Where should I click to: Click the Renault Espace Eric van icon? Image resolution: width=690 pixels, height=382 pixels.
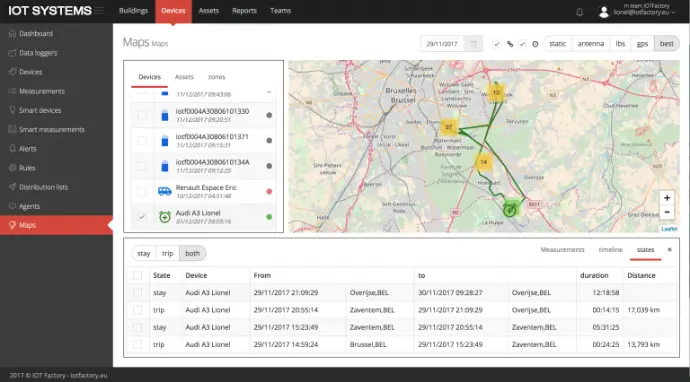[165, 191]
